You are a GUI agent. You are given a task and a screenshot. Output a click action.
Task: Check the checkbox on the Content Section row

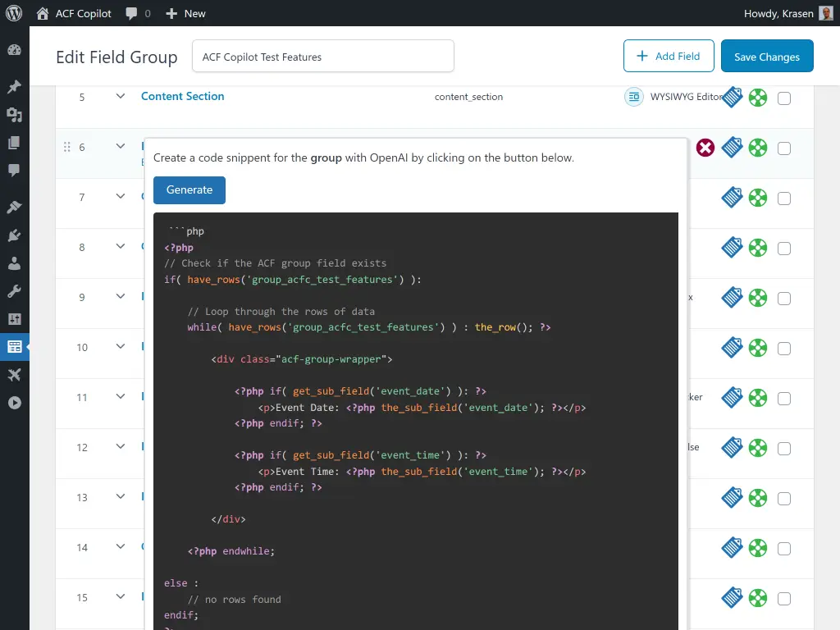click(783, 97)
